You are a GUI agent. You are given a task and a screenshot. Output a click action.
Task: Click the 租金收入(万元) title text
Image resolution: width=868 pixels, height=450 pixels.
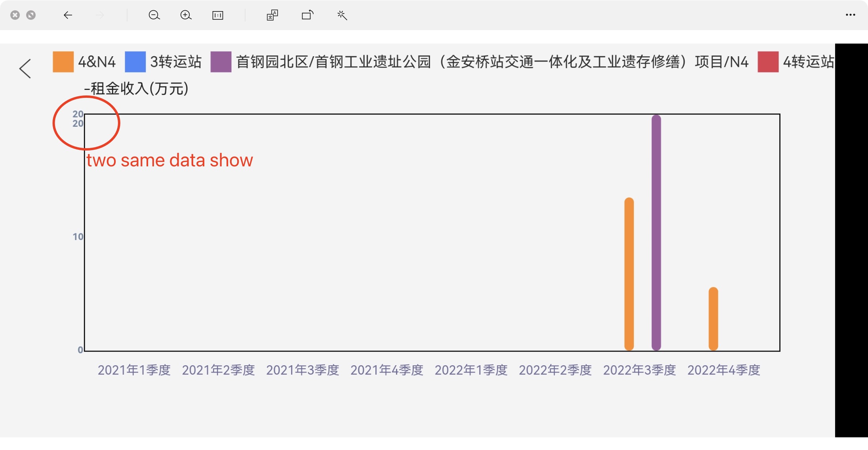[137, 89]
